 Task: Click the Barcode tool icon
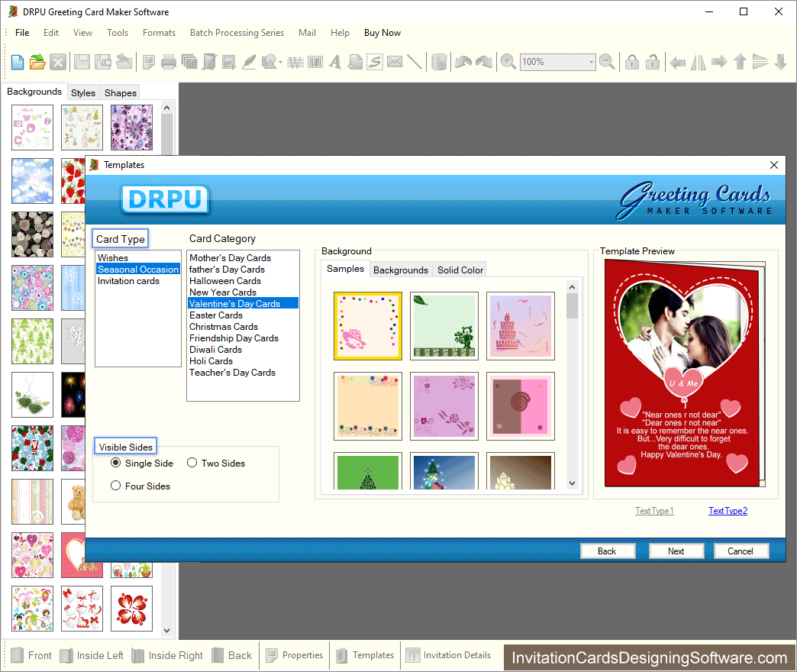[315, 62]
